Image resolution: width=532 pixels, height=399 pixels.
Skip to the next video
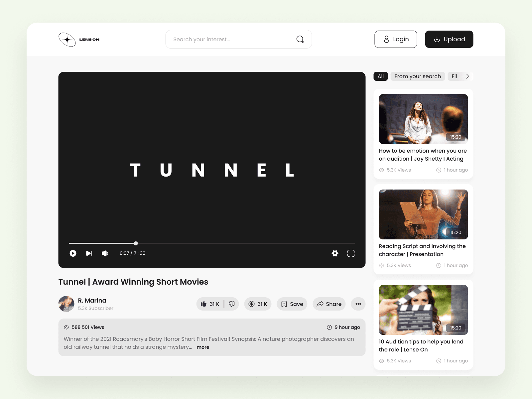(x=89, y=253)
